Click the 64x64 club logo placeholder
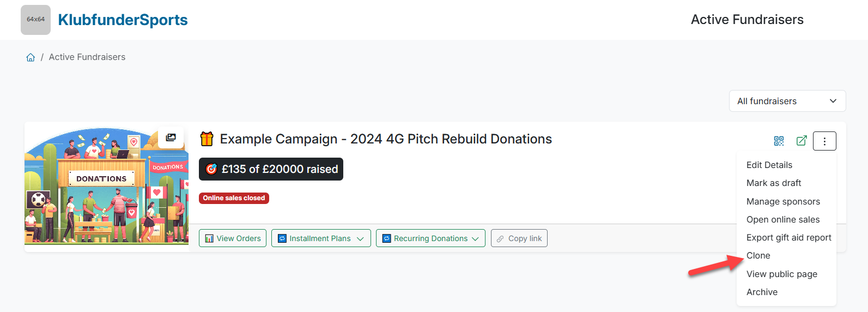The width and height of the screenshot is (868, 312). click(x=35, y=20)
